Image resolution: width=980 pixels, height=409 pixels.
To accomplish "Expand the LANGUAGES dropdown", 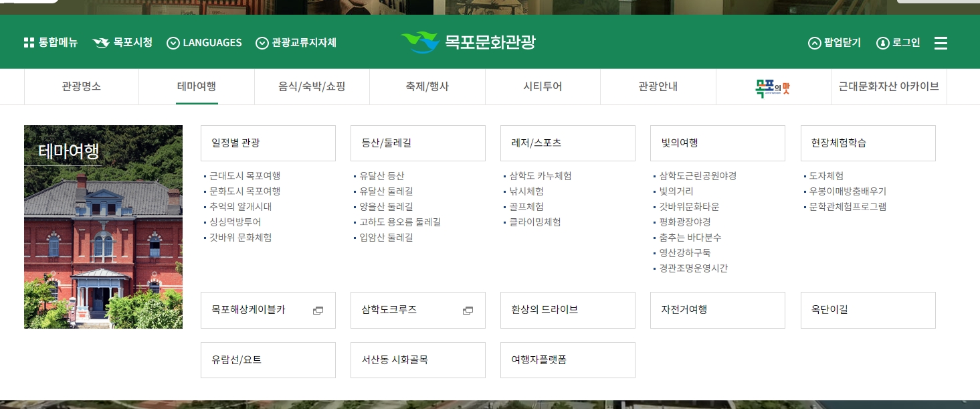I will click(x=204, y=42).
